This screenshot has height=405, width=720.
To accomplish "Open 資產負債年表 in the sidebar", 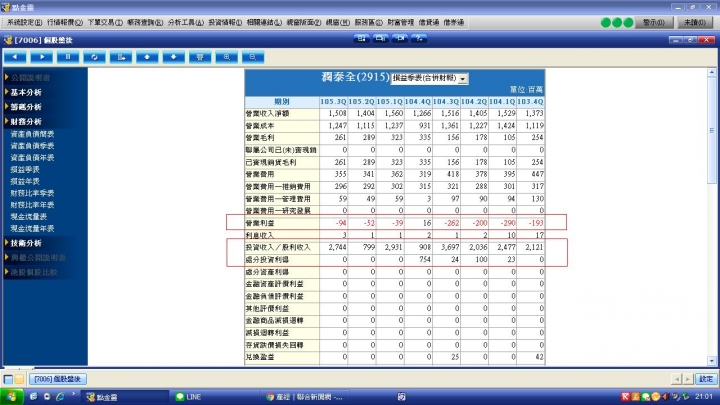I will (x=32, y=158).
